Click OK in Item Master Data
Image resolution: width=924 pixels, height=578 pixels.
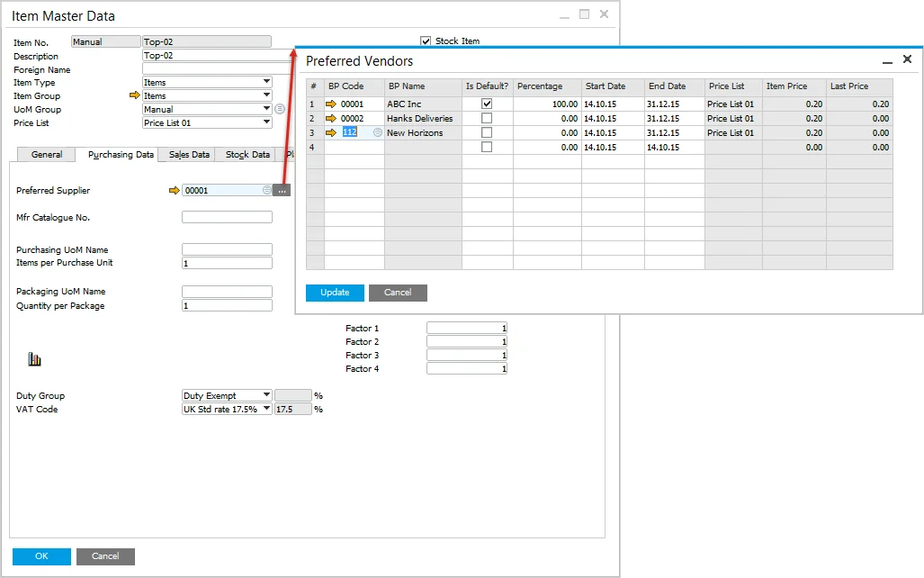click(41, 556)
